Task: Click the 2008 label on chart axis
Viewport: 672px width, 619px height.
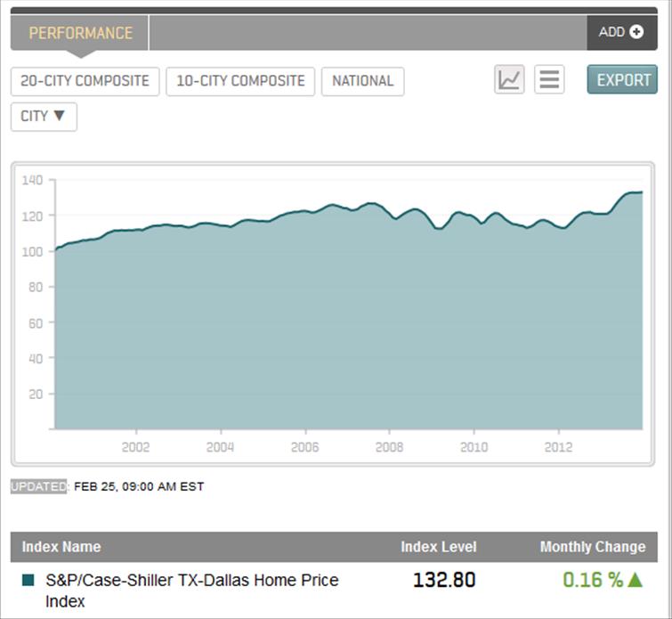Action: [x=389, y=447]
